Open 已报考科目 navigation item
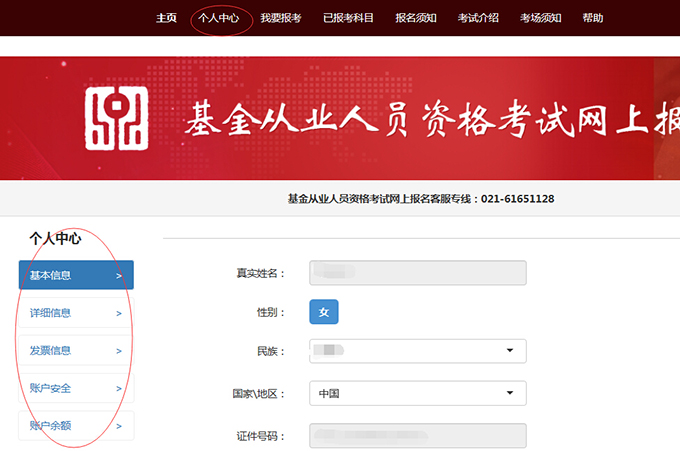680x451 pixels. (347, 18)
